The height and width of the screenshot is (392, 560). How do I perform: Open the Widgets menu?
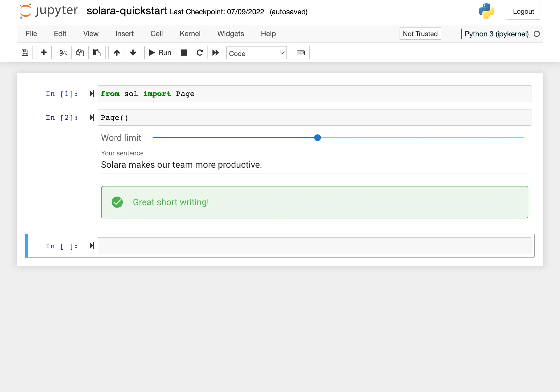[230, 34]
